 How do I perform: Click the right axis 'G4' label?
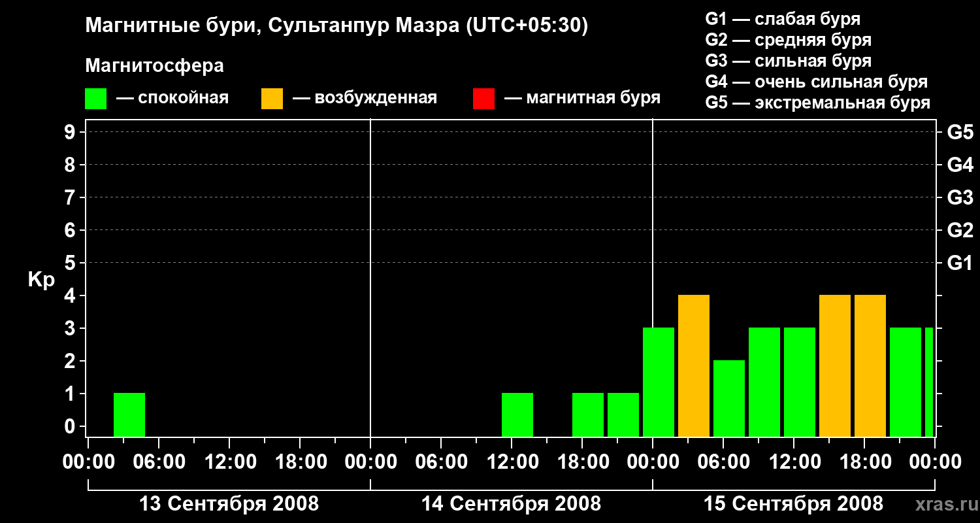960,165
